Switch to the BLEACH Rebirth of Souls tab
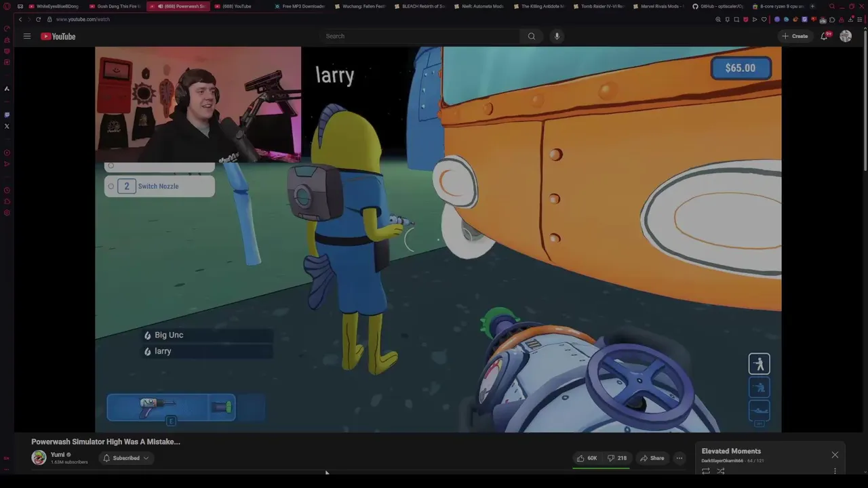Viewport: 868px width, 488px height. (x=419, y=6)
